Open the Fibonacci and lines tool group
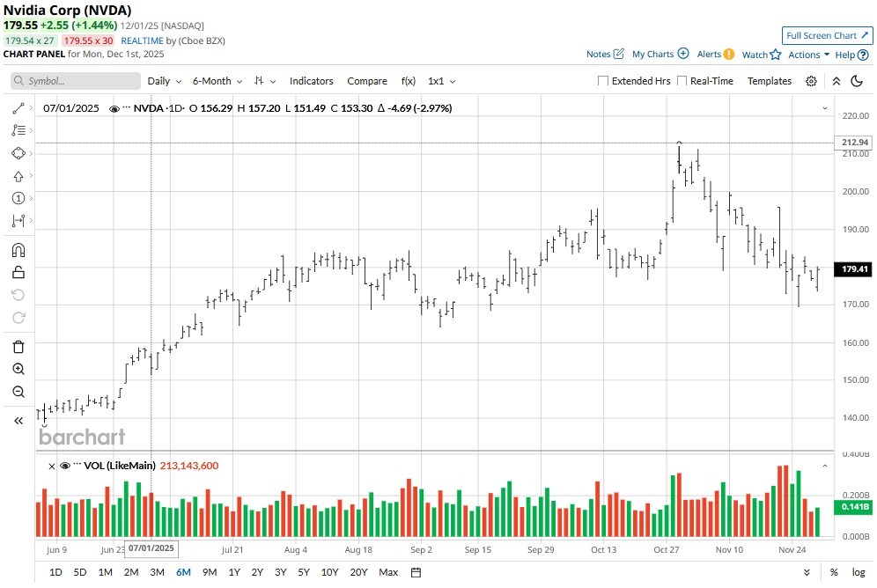The height and width of the screenshot is (588, 877). coord(18,130)
